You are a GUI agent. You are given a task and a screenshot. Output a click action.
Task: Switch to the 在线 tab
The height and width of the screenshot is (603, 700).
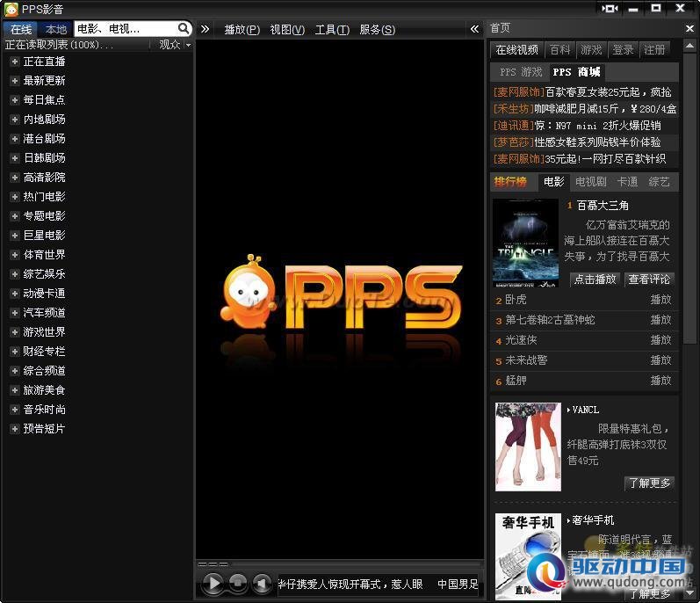21,30
